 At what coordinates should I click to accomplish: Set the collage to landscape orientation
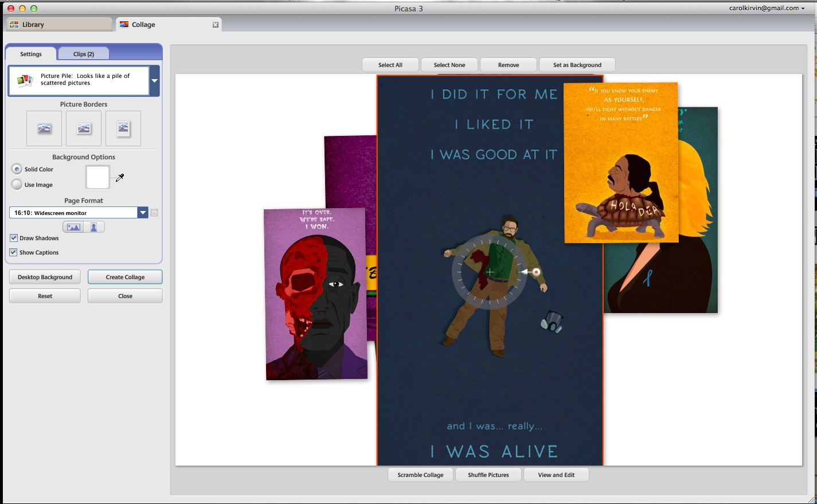point(73,227)
